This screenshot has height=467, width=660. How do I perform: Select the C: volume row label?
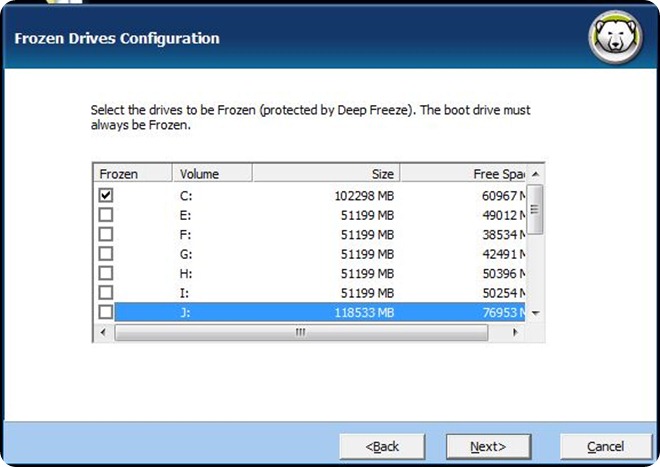(x=186, y=196)
